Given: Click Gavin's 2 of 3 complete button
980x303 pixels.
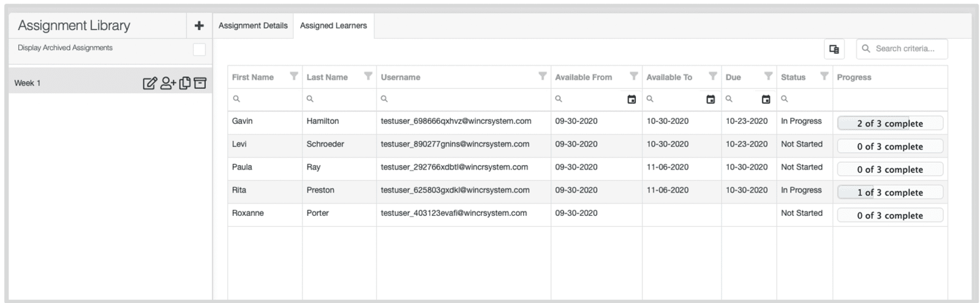Looking at the screenshot, I should coord(889,123).
